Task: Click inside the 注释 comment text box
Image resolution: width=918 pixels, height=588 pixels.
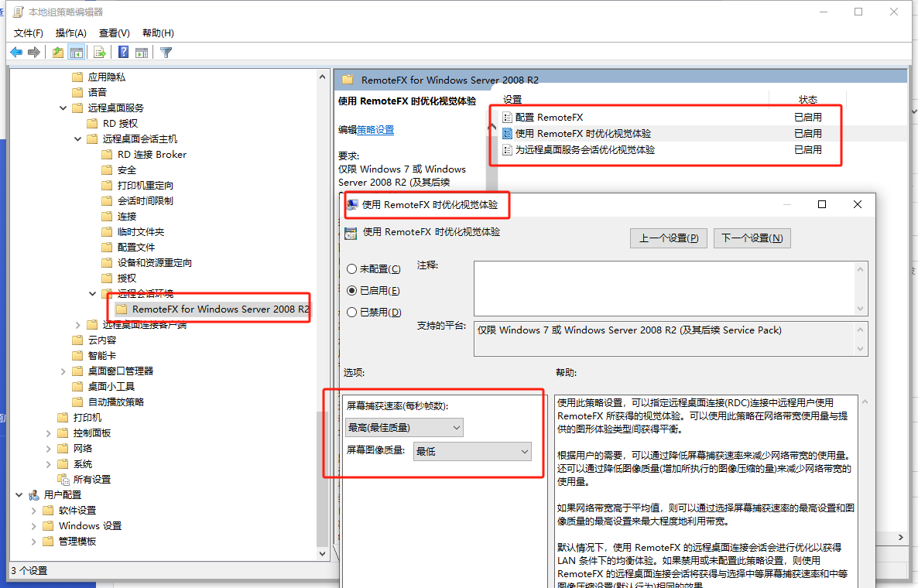Action: tap(666, 289)
